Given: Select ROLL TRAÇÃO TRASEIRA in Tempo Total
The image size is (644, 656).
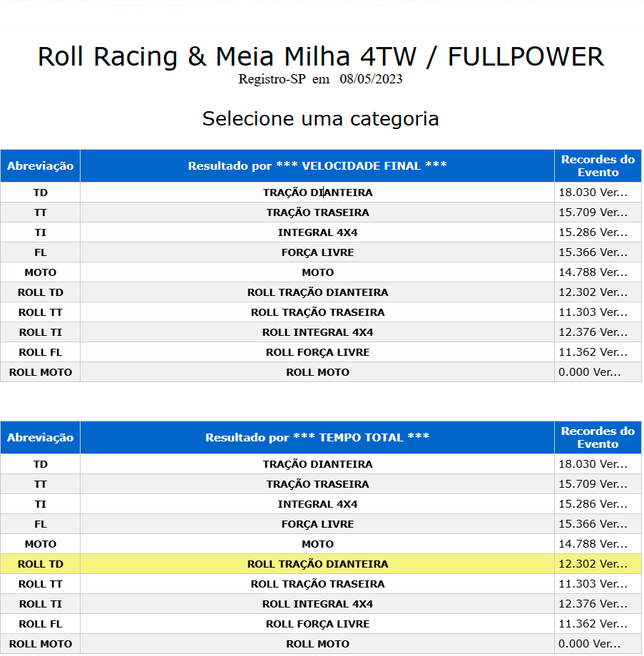Looking at the screenshot, I should pyautogui.click(x=317, y=584).
